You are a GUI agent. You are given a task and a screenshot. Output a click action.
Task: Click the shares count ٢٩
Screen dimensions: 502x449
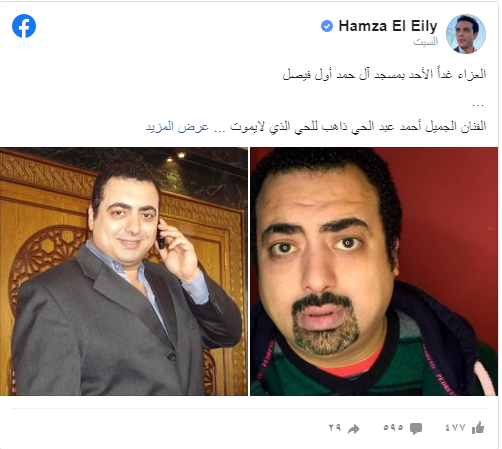(x=335, y=428)
